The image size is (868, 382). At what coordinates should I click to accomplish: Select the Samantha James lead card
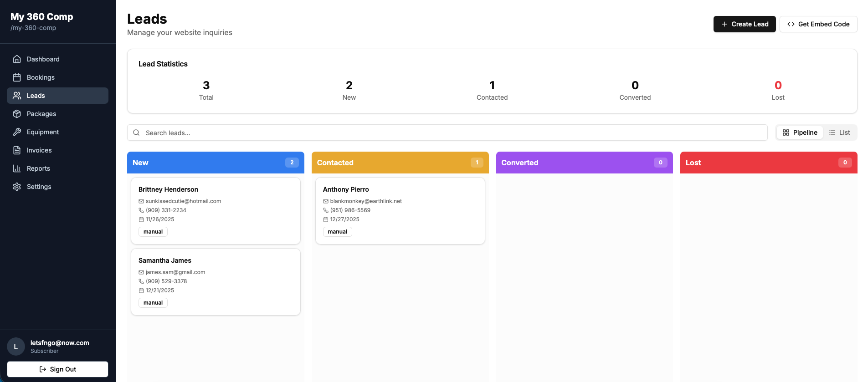point(216,281)
